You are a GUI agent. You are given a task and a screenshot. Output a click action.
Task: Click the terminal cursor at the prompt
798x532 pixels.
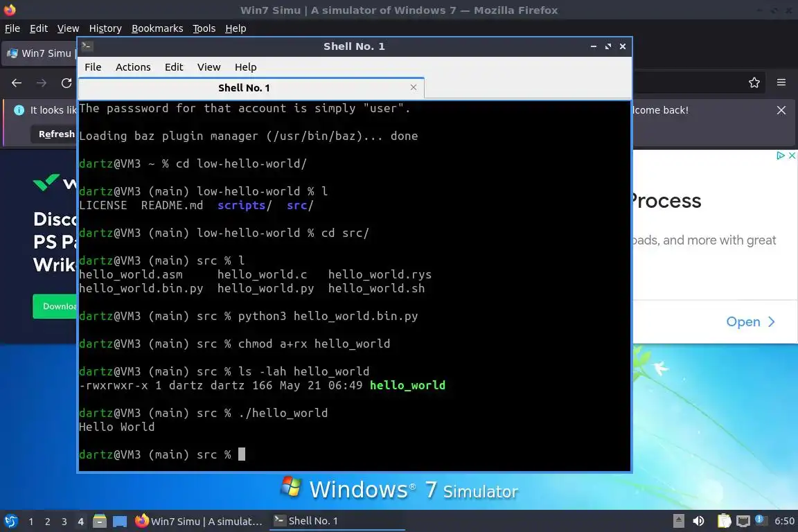point(242,454)
